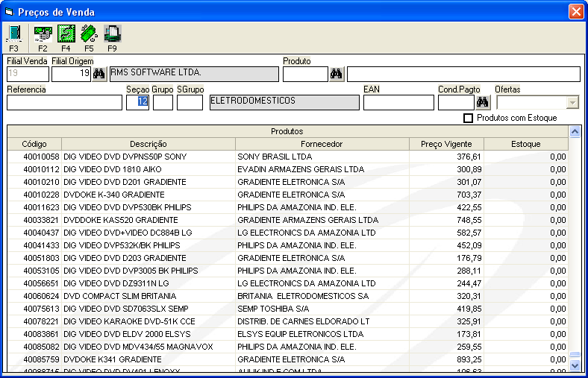The height and width of the screenshot is (378, 588).
Task: Click supplier SONY BRASIL LTDA
Action: point(275,157)
